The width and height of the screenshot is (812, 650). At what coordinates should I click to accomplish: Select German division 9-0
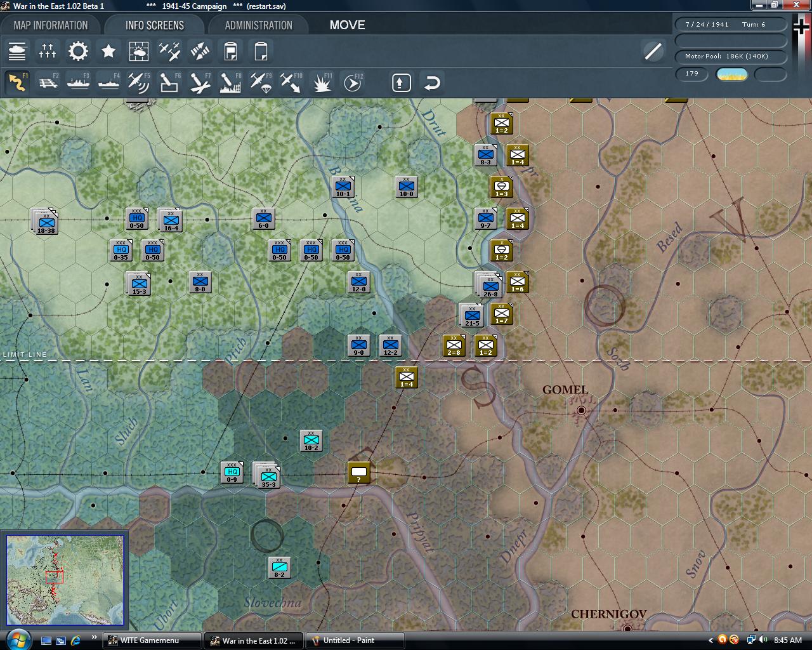coord(358,345)
